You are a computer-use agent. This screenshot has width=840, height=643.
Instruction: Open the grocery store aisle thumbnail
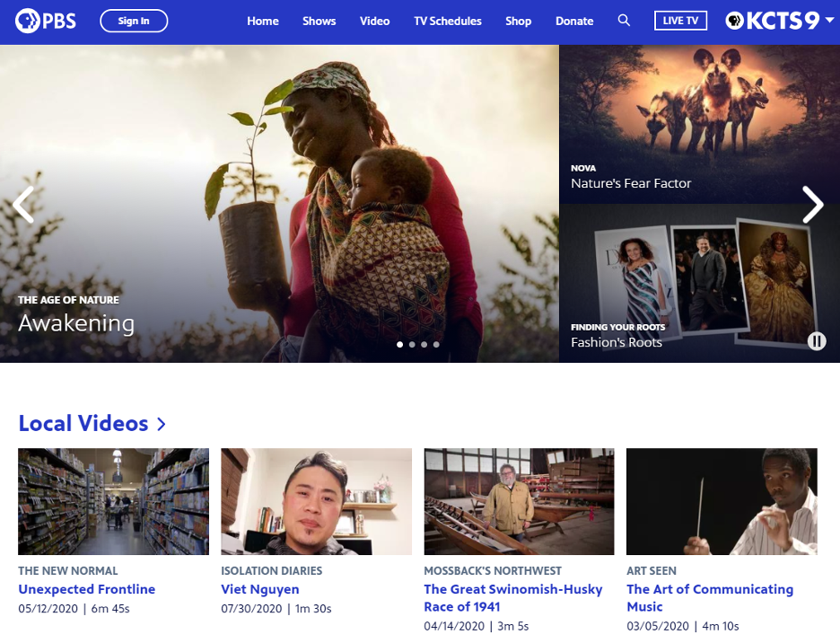pyautogui.click(x=114, y=501)
